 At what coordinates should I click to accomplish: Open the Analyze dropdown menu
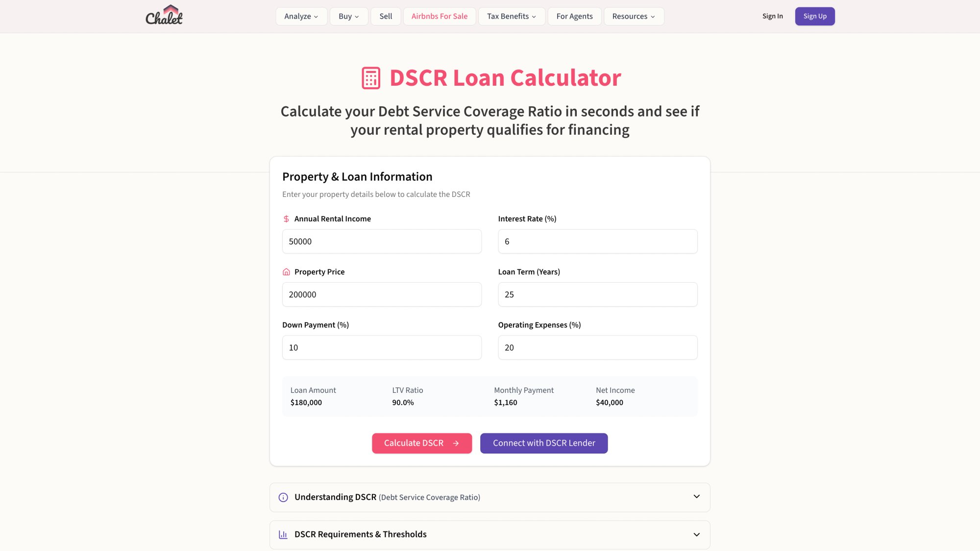[x=301, y=16]
